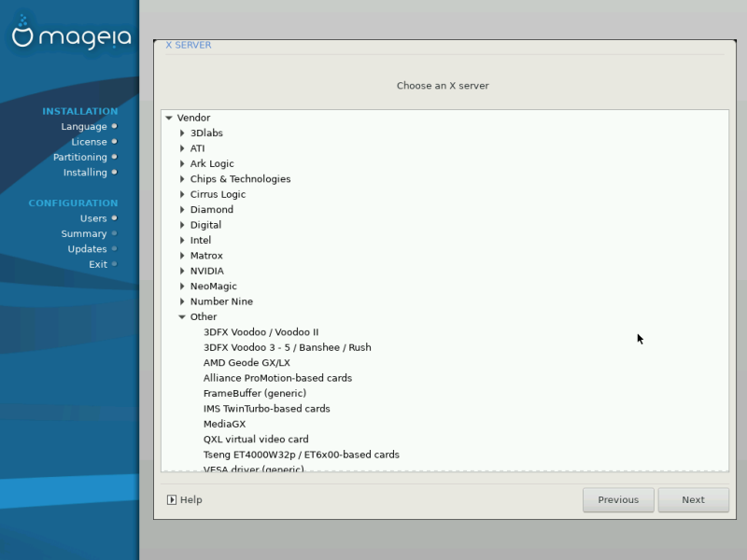Select the Chips & Technologies label
Screen dimensions: 747x560
[x=241, y=179]
